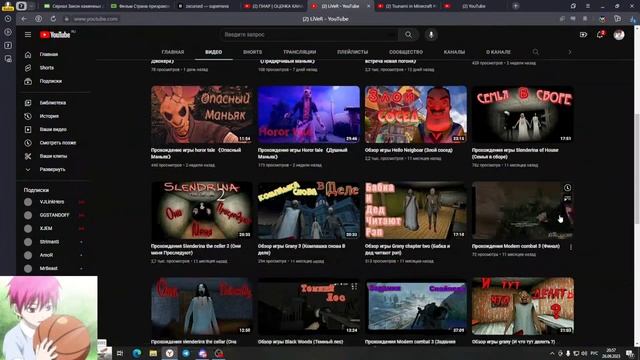The width and height of the screenshot is (640, 360).
Task: Open File Explorer from taskbar
Action: coord(153,353)
